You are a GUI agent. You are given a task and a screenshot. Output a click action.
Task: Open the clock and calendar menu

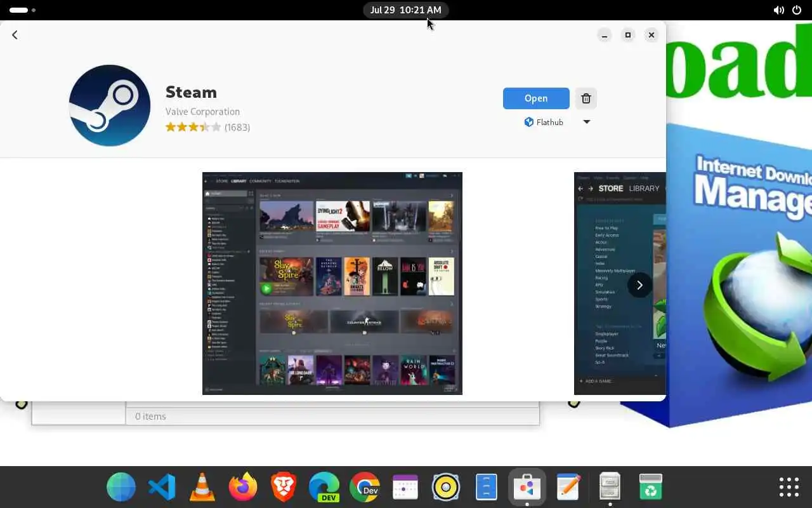pyautogui.click(x=406, y=10)
